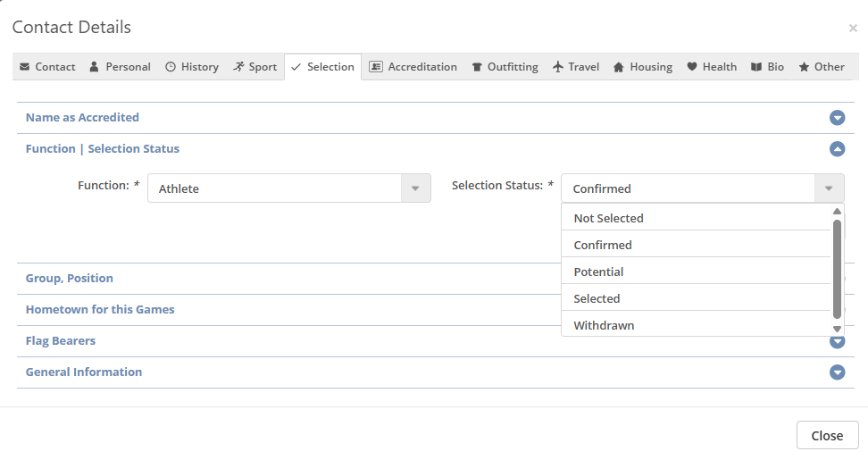
Task: Click the running figure Sport icon
Action: (238, 67)
